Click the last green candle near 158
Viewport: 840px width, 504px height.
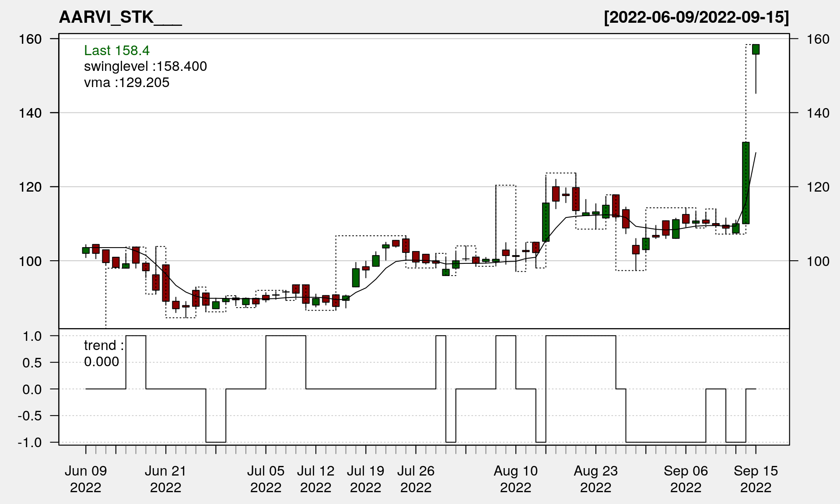point(756,49)
